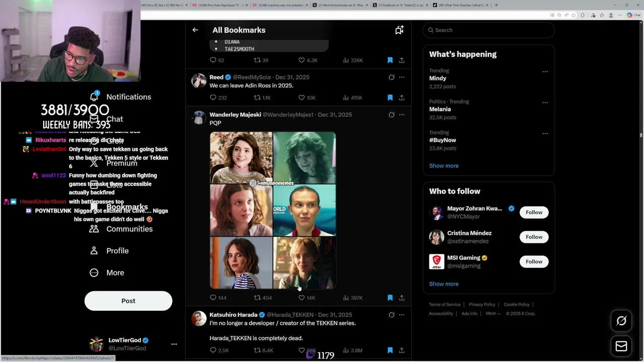Open more options for the Mindy trend
644x362 pixels.
[545, 71]
